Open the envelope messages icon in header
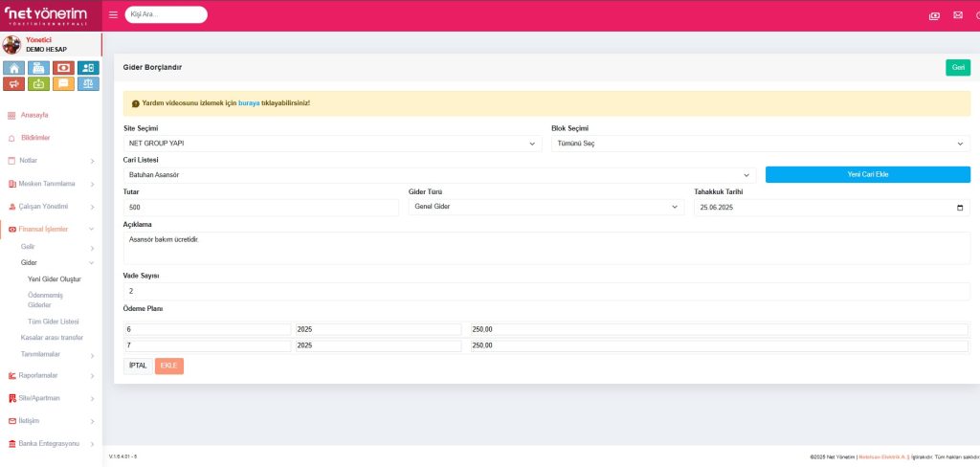 (958, 15)
